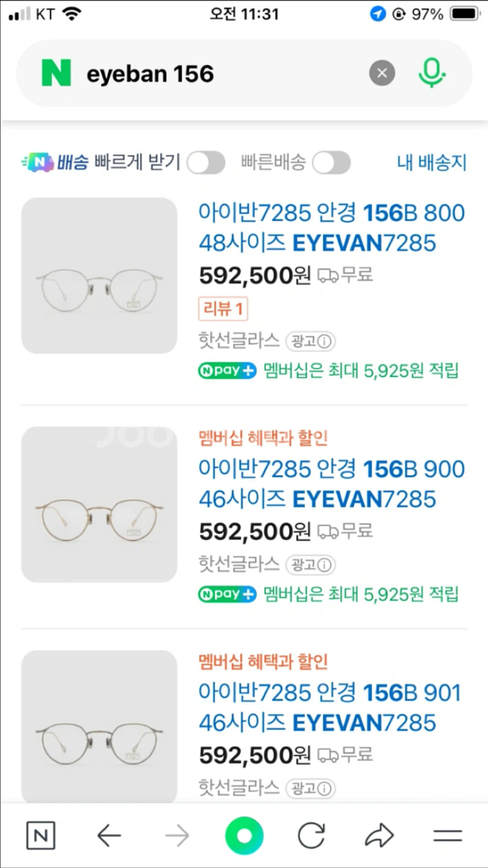View the first eyeglasses product thumbnail
This screenshot has width=488, height=868.
[x=99, y=275]
